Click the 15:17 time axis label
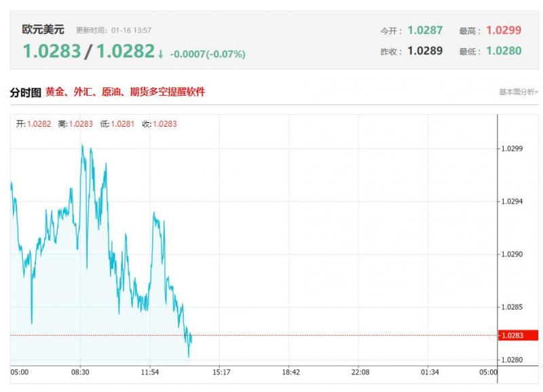Viewport: 543px width, 392px height. coord(221,372)
